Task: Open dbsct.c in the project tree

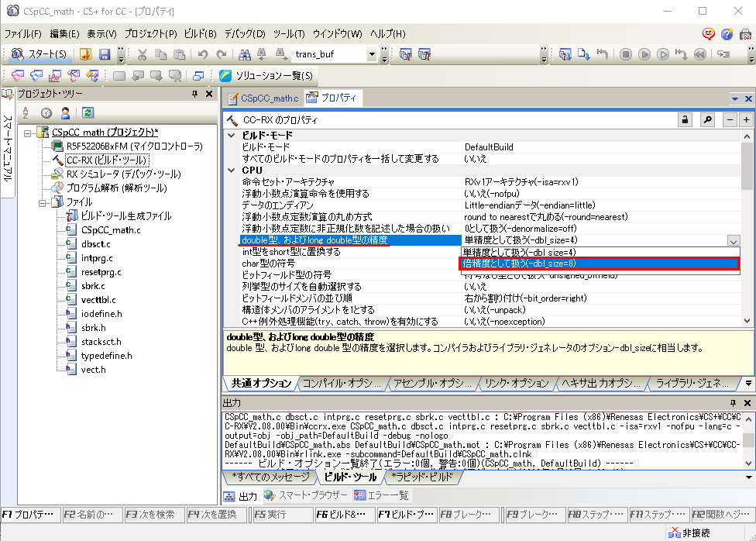Action: tap(95, 244)
